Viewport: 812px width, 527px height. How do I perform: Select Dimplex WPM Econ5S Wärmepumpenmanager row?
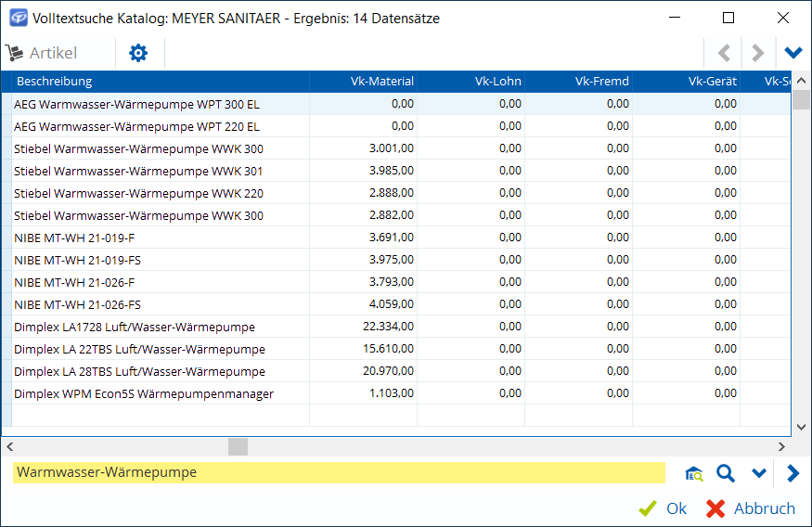click(x=396, y=393)
